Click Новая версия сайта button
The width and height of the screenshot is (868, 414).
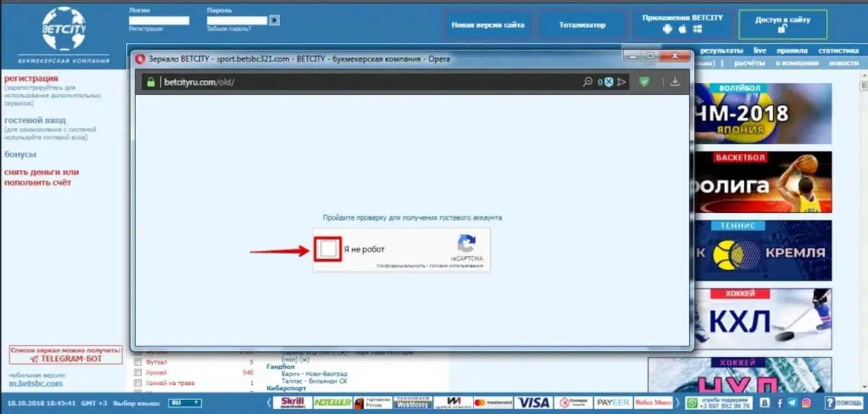[x=488, y=26]
